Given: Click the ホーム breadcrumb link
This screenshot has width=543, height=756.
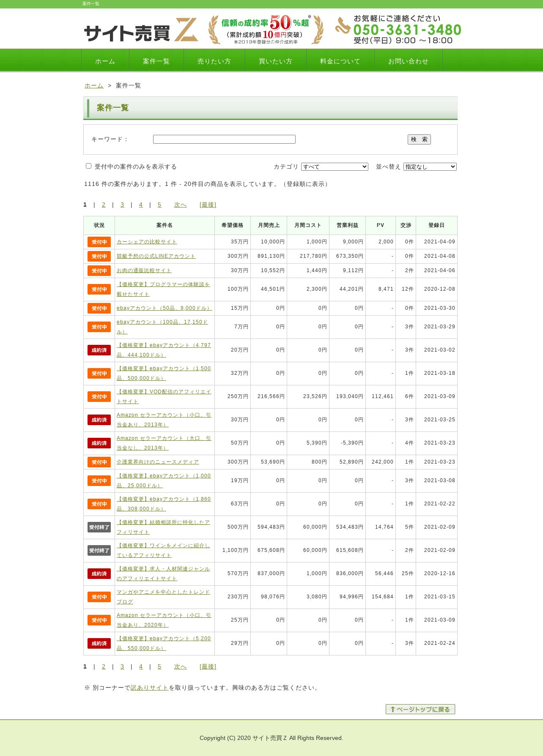Looking at the screenshot, I should coord(94,85).
